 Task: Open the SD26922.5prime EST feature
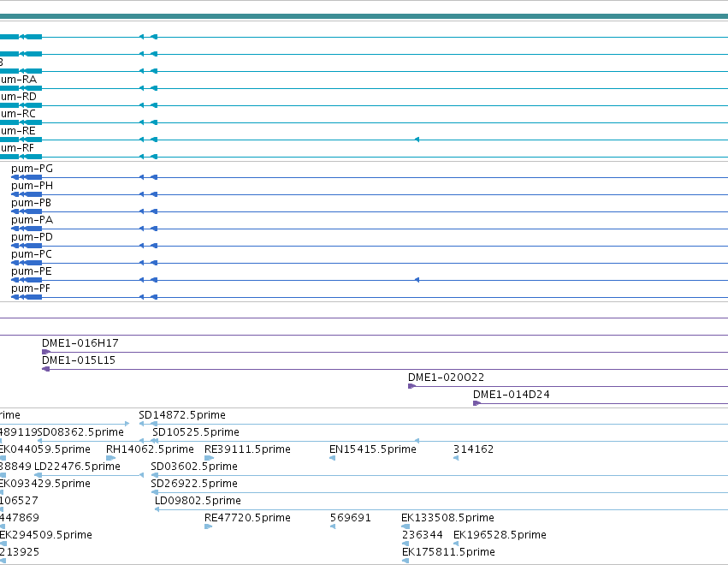194,485
